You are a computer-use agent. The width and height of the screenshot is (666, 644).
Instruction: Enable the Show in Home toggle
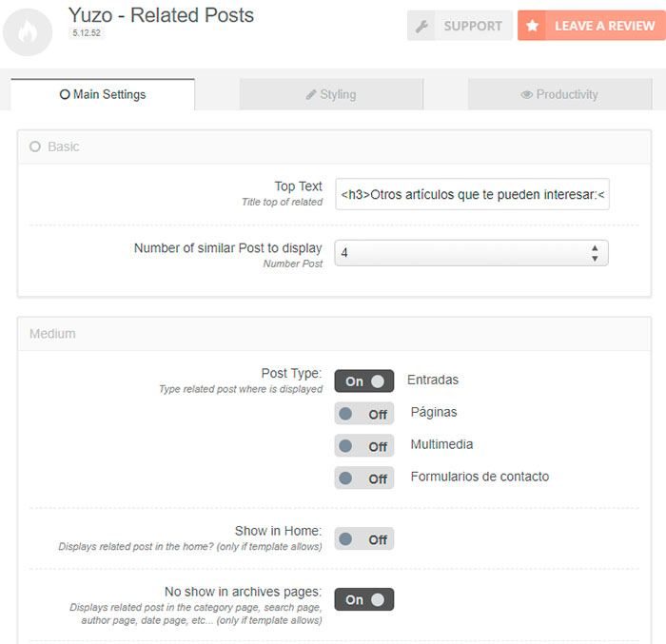point(364,538)
